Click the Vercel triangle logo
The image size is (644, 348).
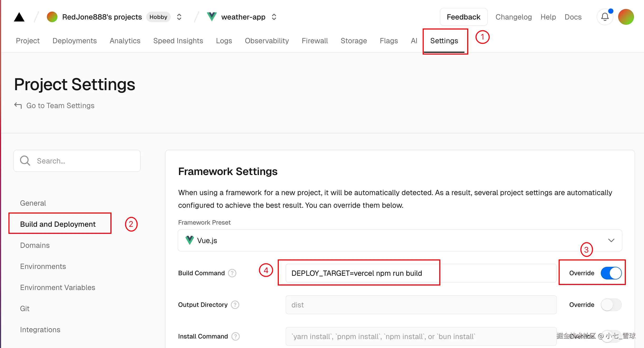19,17
